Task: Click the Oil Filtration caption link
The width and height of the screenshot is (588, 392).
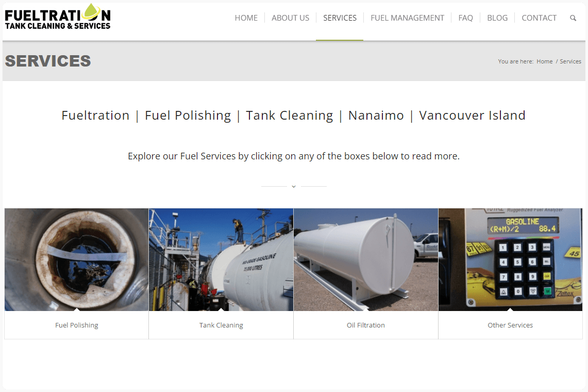Action: tap(365, 325)
